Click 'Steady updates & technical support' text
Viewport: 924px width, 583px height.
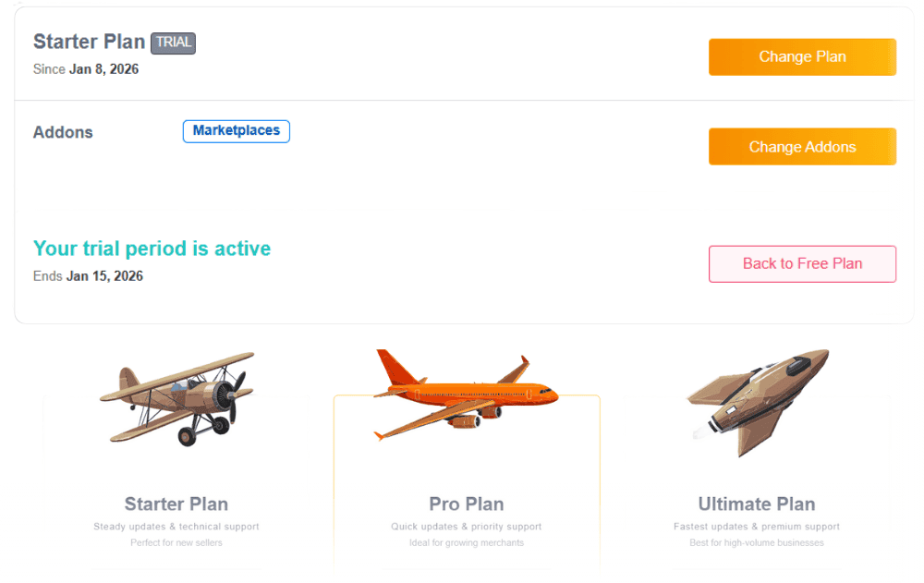tap(176, 527)
